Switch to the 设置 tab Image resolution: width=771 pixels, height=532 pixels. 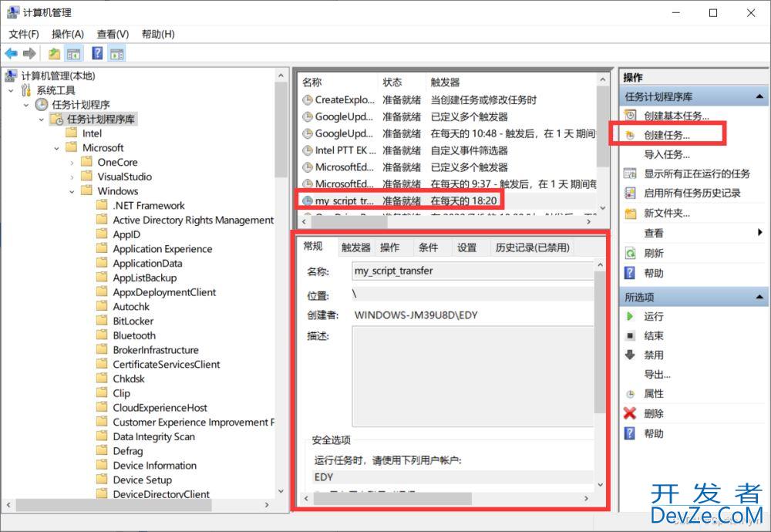tap(466, 247)
